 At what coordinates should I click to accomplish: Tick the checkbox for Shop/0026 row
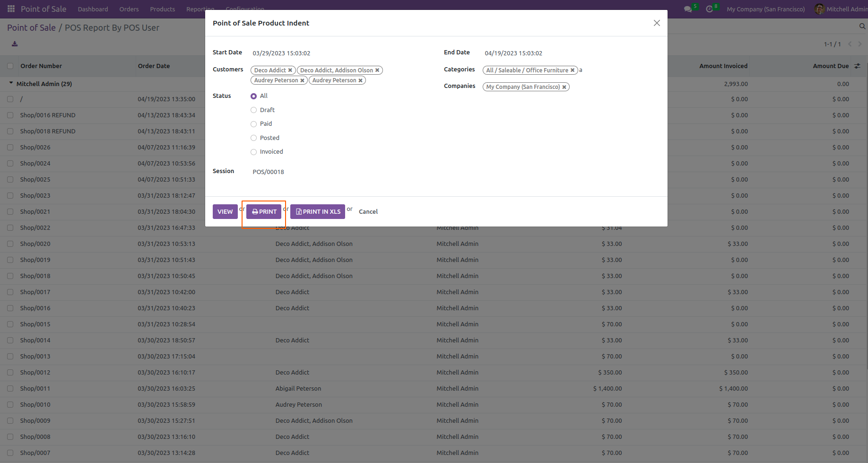click(x=10, y=148)
